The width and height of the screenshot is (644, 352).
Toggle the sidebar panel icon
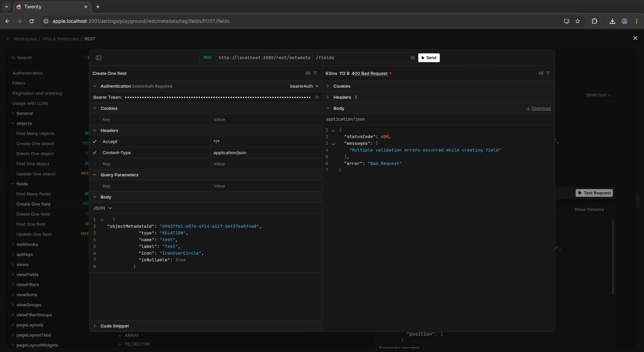pyautogui.click(x=99, y=58)
